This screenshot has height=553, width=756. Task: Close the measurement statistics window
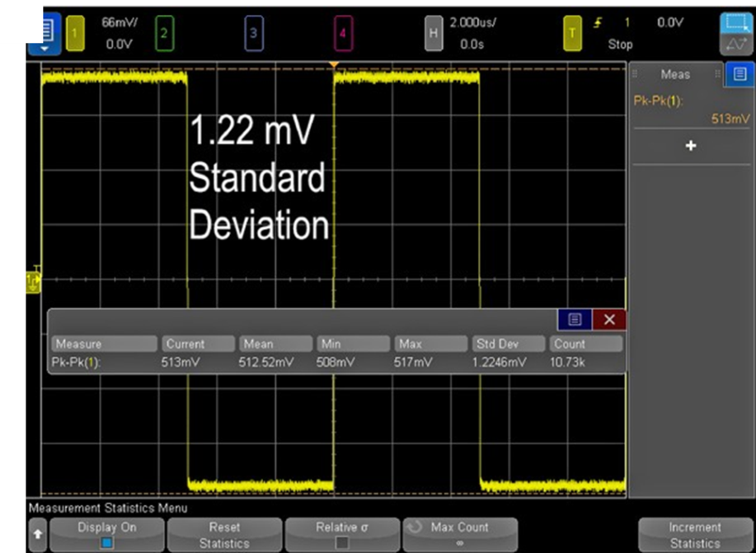pos(610,320)
